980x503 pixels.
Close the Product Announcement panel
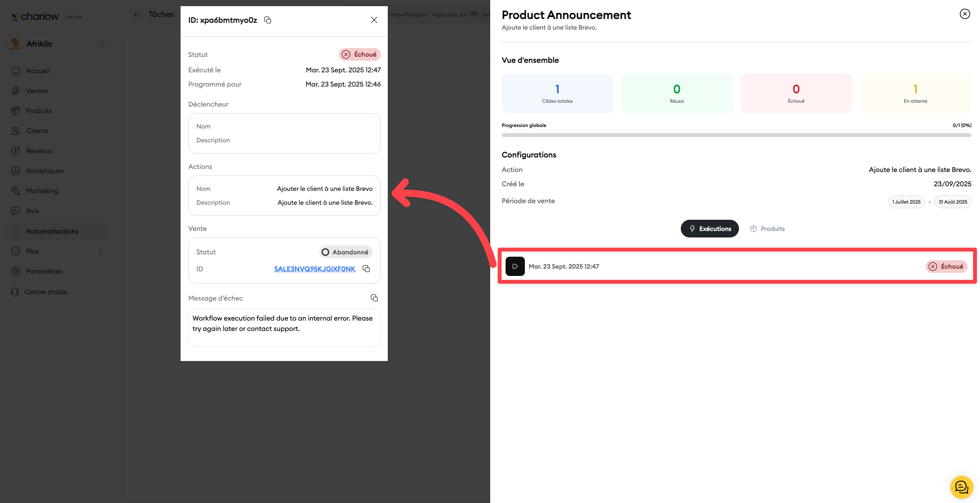pos(964,14)
